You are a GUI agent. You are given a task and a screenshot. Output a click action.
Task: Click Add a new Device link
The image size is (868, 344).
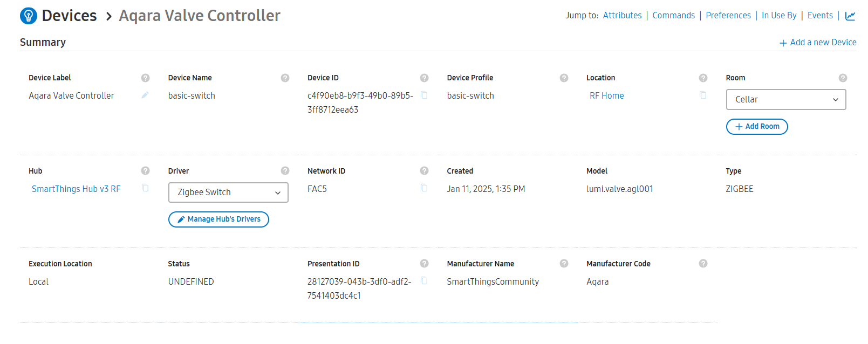pyautogui.click(x=818, y=43)
